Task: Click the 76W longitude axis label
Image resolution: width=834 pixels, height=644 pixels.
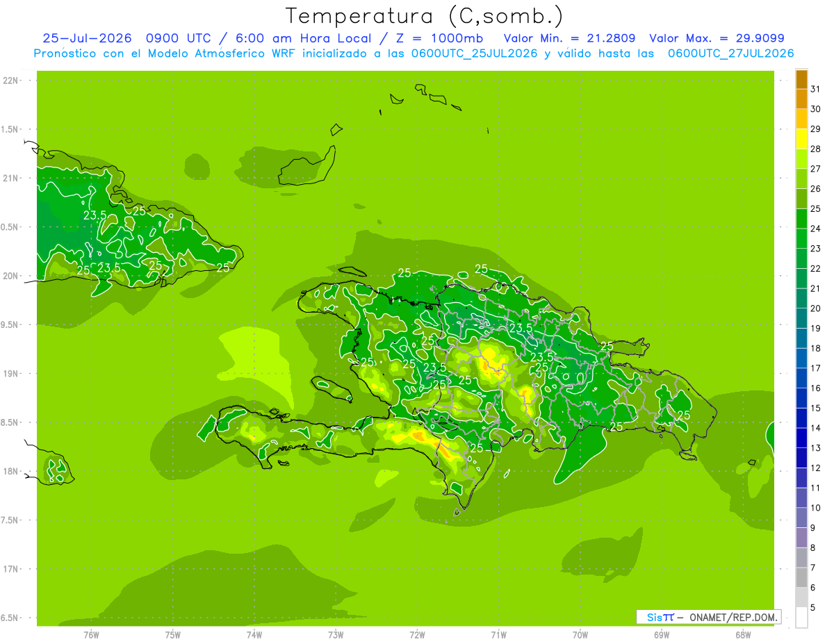Action: (x=91, y=634)
